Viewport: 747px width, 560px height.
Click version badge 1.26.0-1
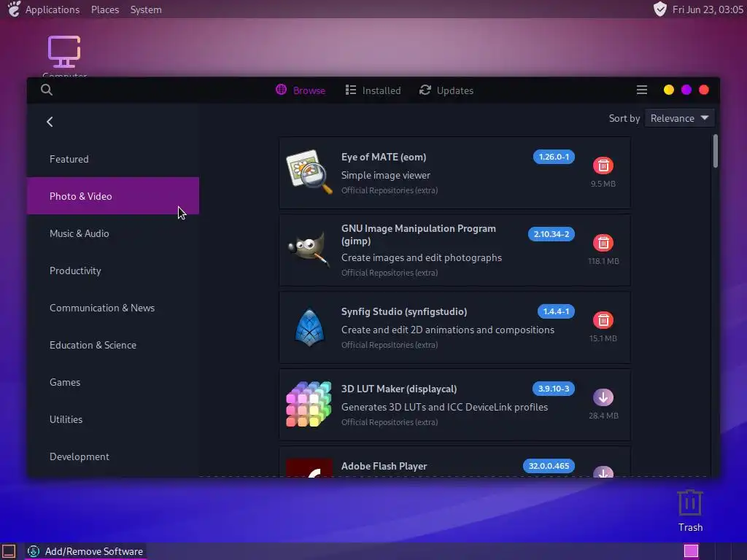click(x=554, y=157)
